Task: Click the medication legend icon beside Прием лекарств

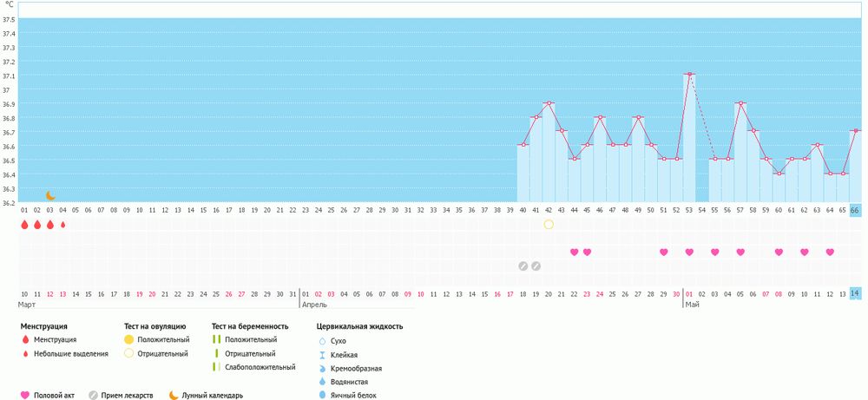Action: (x=93, y=395)
